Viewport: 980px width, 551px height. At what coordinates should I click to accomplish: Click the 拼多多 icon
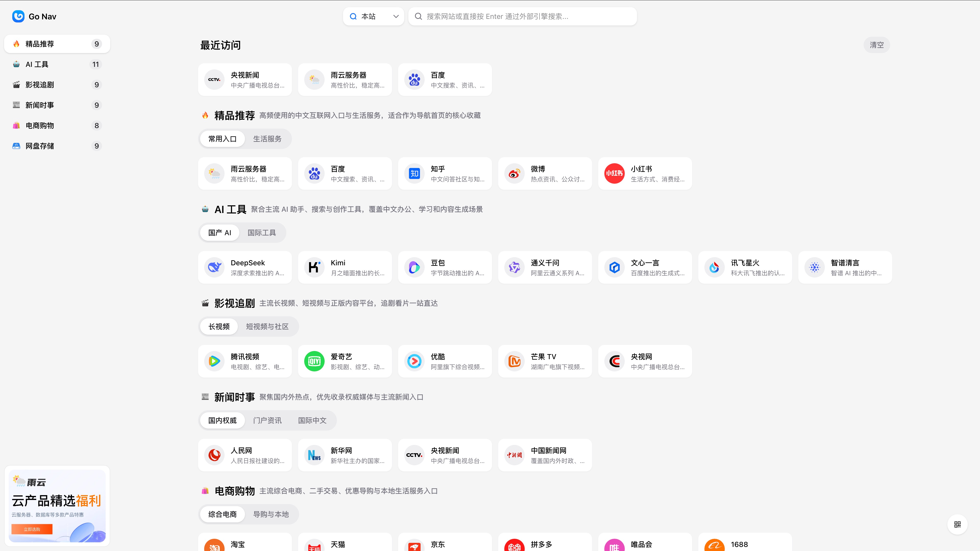514,545
